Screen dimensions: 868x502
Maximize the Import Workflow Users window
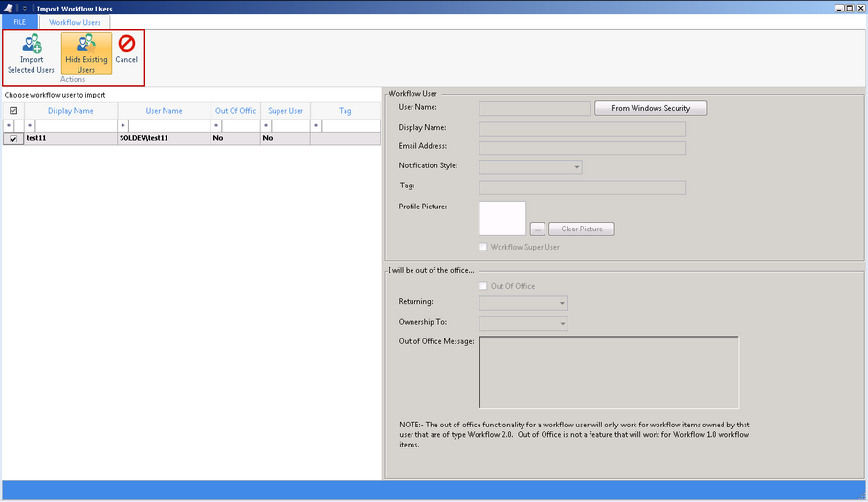(x=849, y=9)
